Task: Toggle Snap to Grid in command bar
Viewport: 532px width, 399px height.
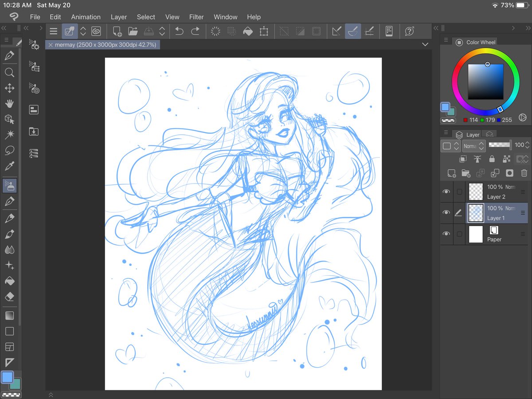Action: click(369, 31)
